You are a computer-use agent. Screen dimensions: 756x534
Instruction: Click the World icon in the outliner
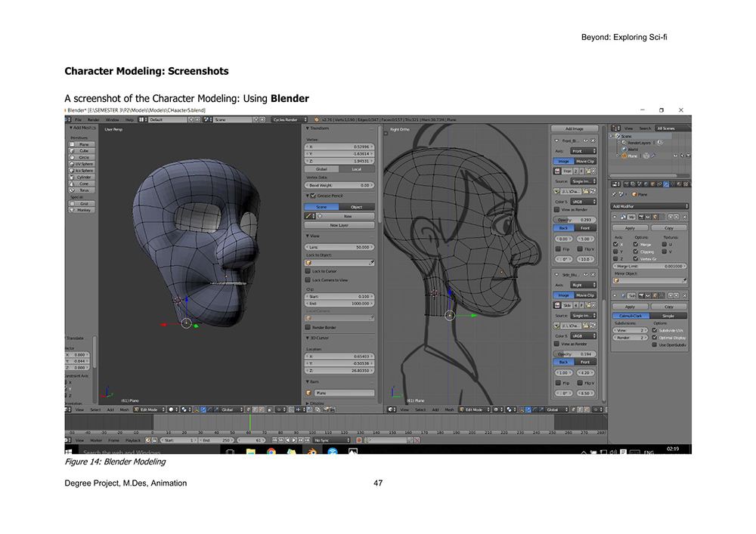click(624, 150)
